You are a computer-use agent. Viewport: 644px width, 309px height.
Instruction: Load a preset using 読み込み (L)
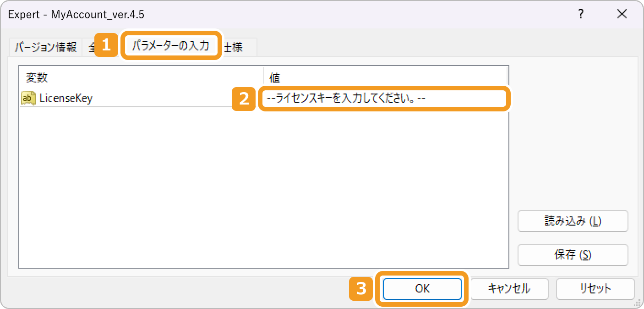click(x=573, y=221)
